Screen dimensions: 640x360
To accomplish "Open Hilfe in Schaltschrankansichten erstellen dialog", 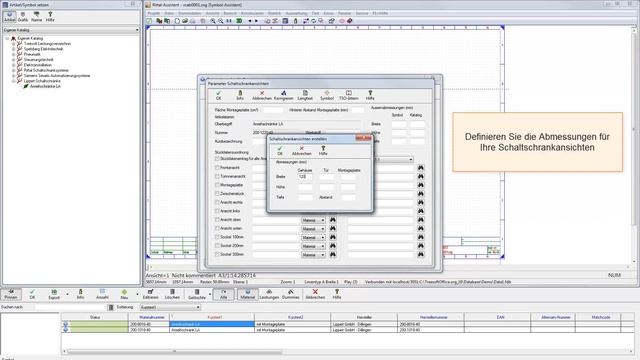I will point(323,151).
